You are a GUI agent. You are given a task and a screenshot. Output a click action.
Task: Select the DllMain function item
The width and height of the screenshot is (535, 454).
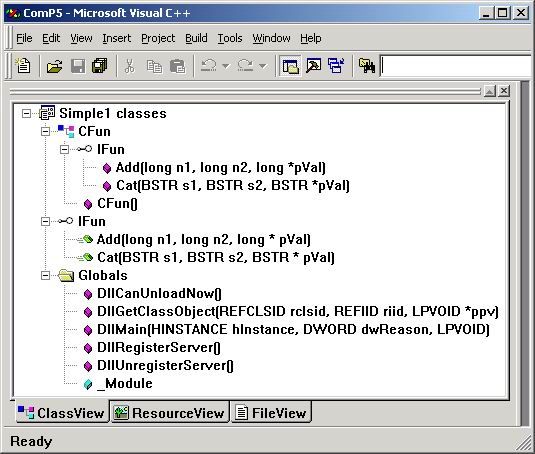click(293, 330)
